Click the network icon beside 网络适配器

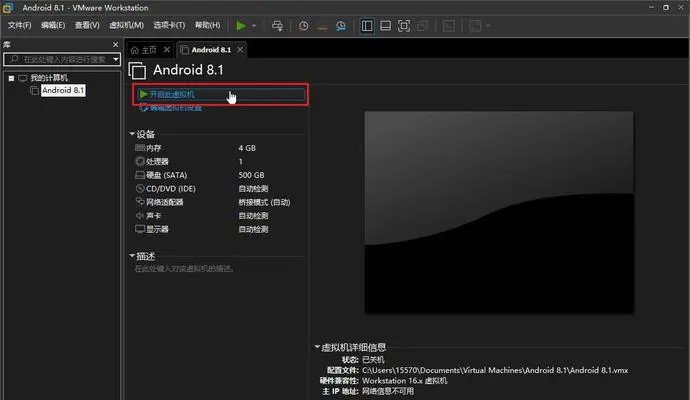tap(140, 202)
